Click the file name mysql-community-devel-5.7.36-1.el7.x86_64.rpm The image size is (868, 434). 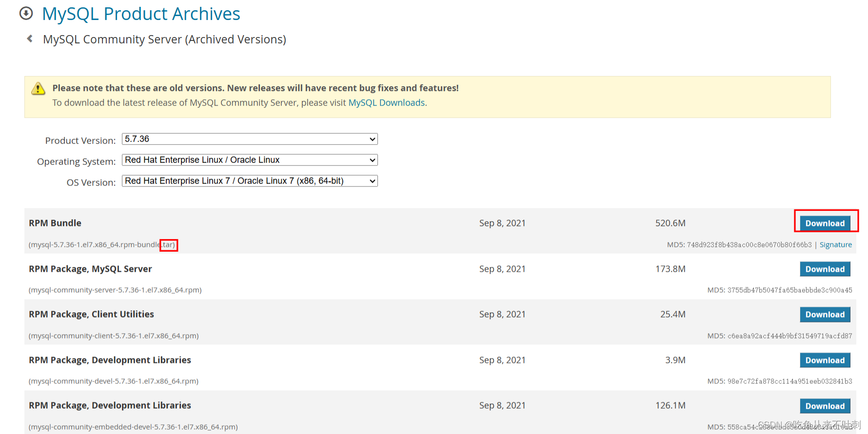pos(114,381)
